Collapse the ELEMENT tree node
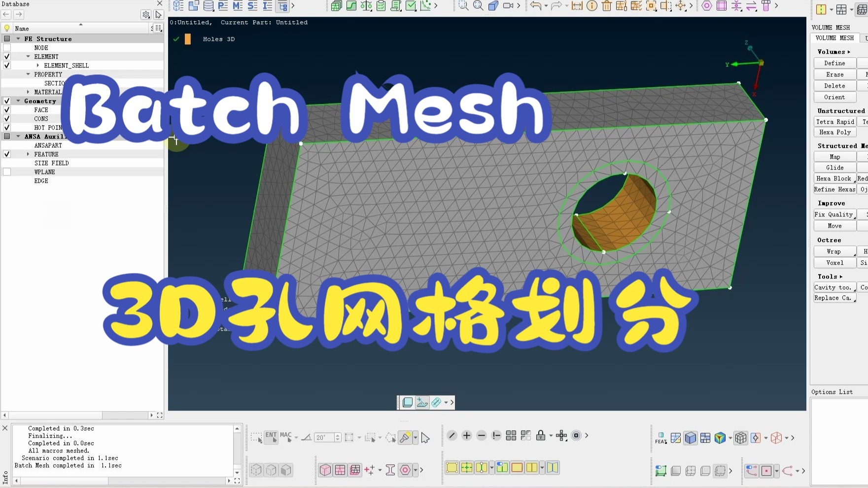Image resolution: width=868 pixels, height=488 pixels. pos(28,57)
